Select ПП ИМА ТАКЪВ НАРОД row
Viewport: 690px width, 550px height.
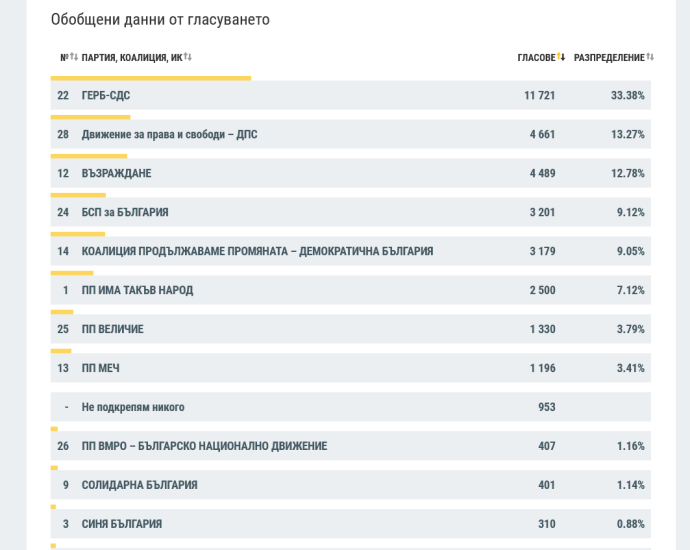[351, 290]
